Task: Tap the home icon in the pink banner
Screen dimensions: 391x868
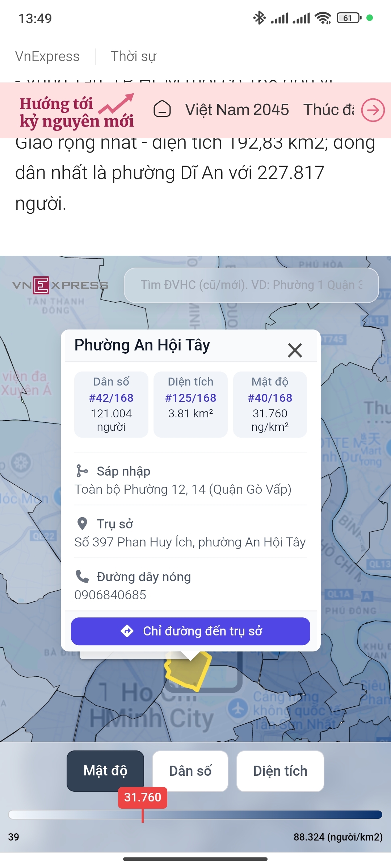Action: pos(162,109)
